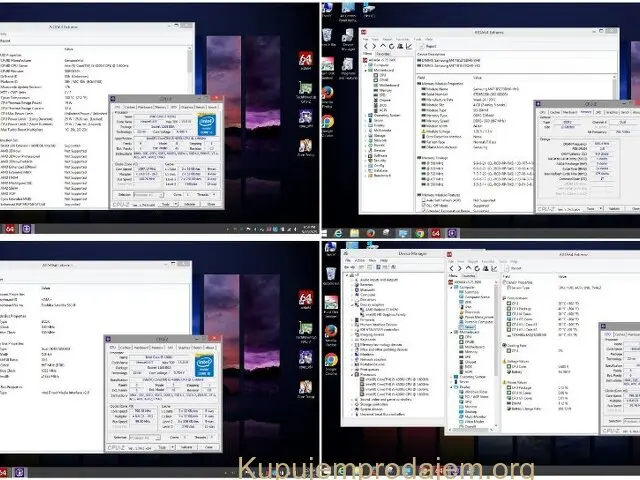Select the highlighted Sensor item in AIDA64 tree
This screenshot has width=640, height=480.
coord(469,326)
